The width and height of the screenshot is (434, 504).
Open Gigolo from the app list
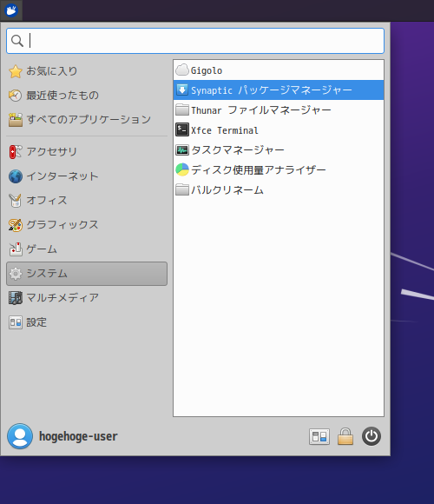point(279,70)
